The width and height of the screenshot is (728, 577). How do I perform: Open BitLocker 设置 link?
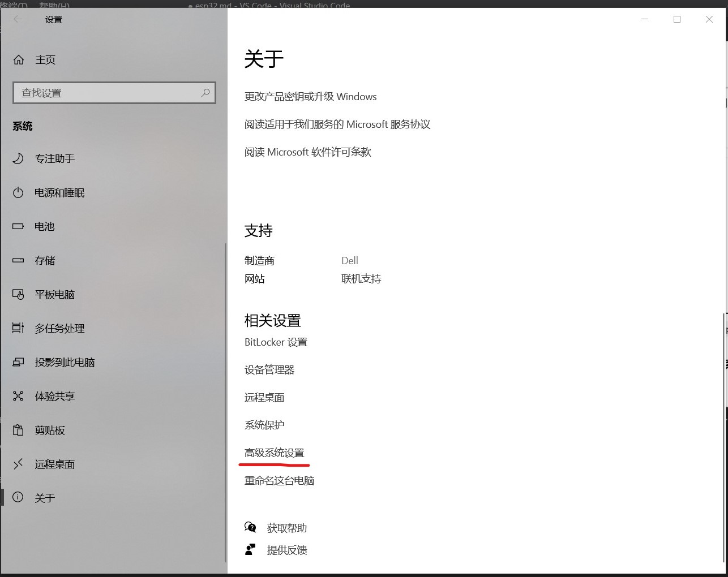pos(276,342)
